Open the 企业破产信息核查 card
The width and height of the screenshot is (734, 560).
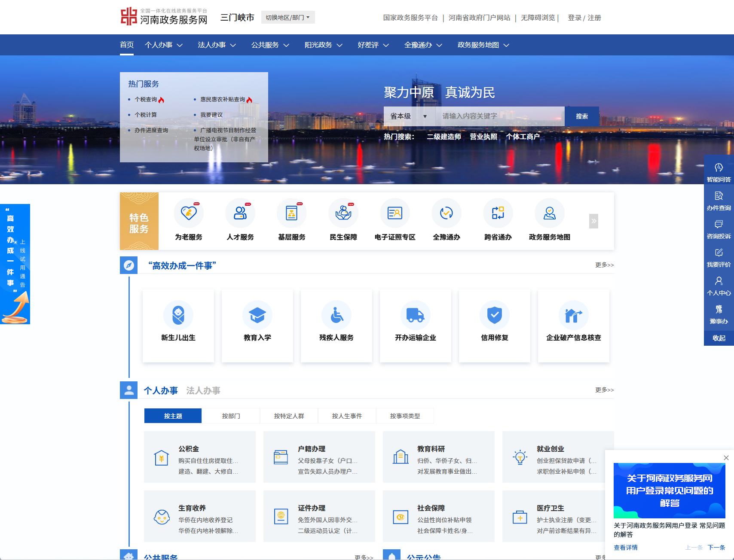pos(574,326)
